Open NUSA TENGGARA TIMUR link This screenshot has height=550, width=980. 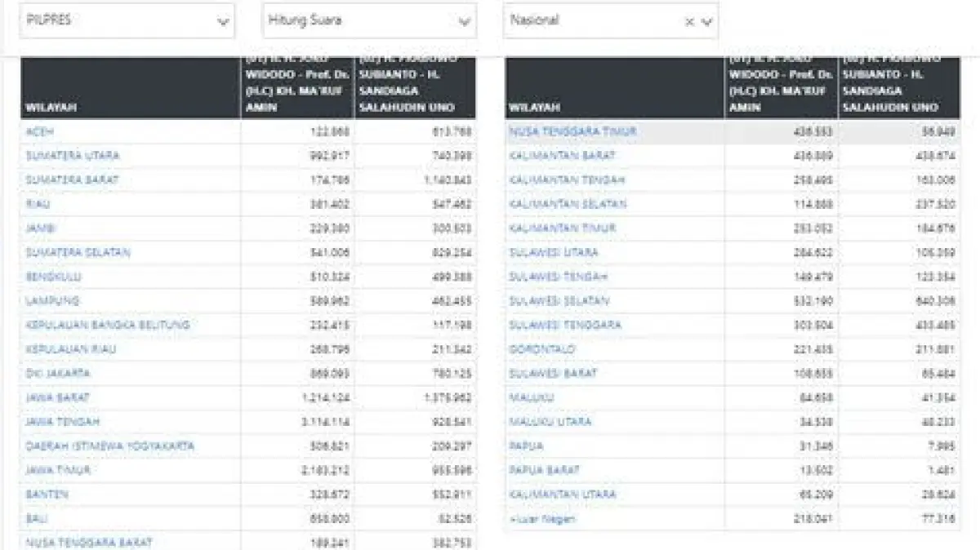[x=572, y=131]
